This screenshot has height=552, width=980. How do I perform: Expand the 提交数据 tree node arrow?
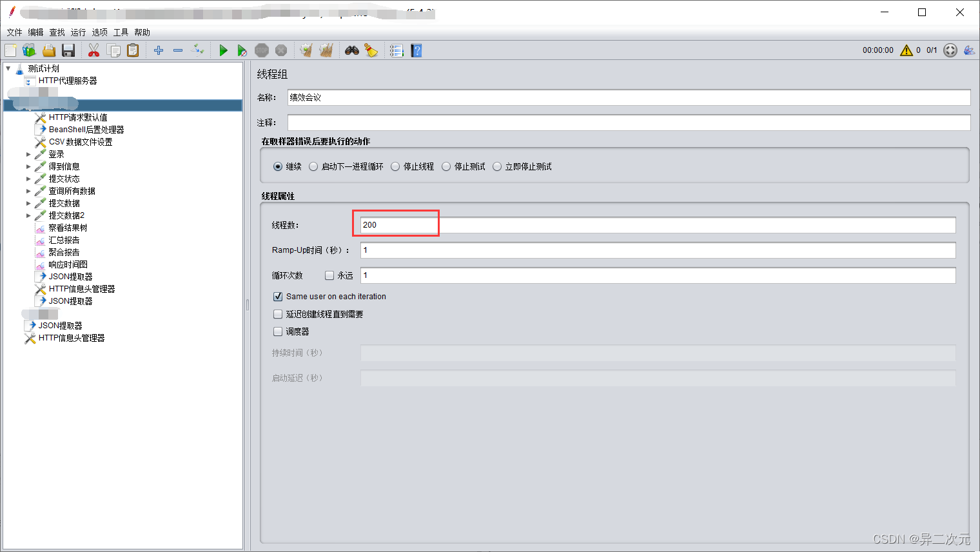pos(28,203)
